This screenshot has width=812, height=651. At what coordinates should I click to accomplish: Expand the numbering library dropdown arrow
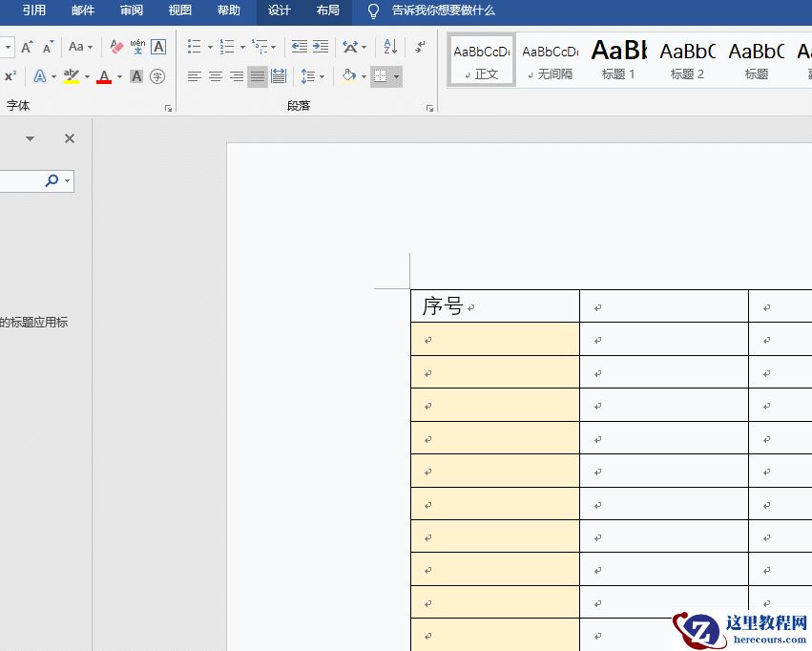point(242,48)
